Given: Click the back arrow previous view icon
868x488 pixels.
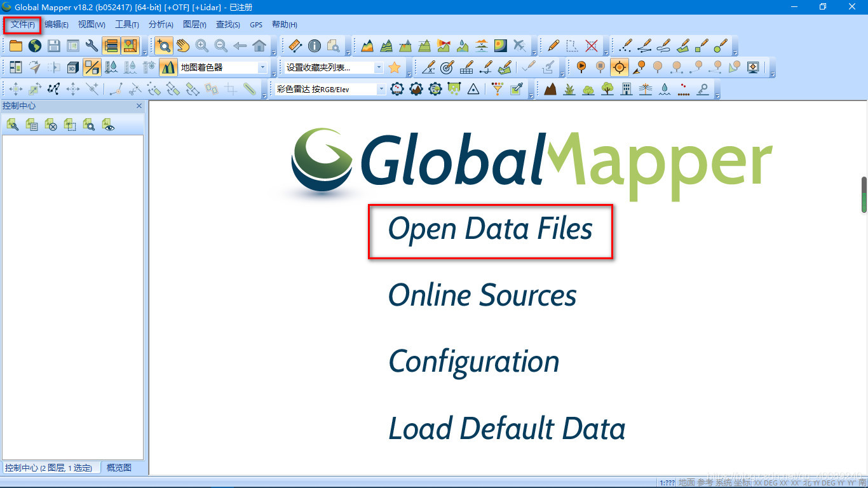Looking at the screenshot, I should click(240, 46).
